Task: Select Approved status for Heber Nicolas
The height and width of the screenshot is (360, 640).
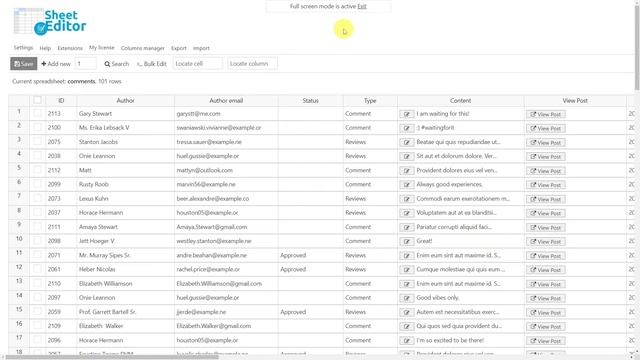Action: (311, 269)
